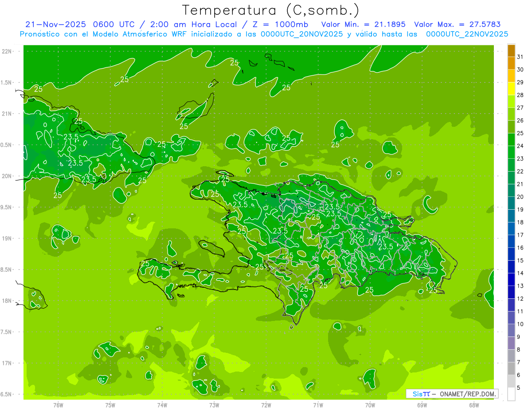This screenshot has height=411, width=532.
Task: Click the legend value "28"
Action: click(520, 95)
